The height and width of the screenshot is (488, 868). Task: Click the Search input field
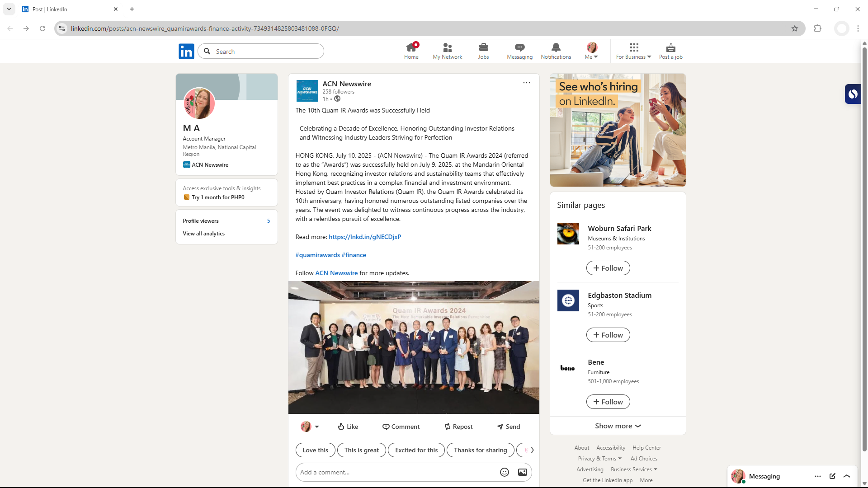point(261,51)
